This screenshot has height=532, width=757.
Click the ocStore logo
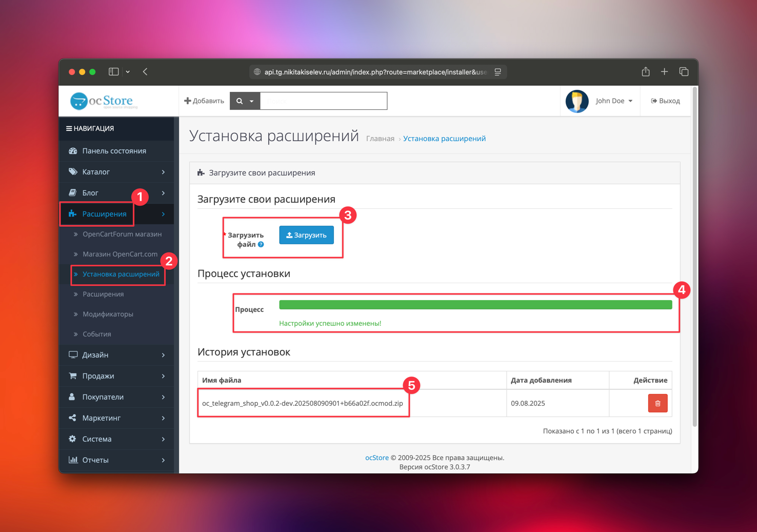(104, 101)
